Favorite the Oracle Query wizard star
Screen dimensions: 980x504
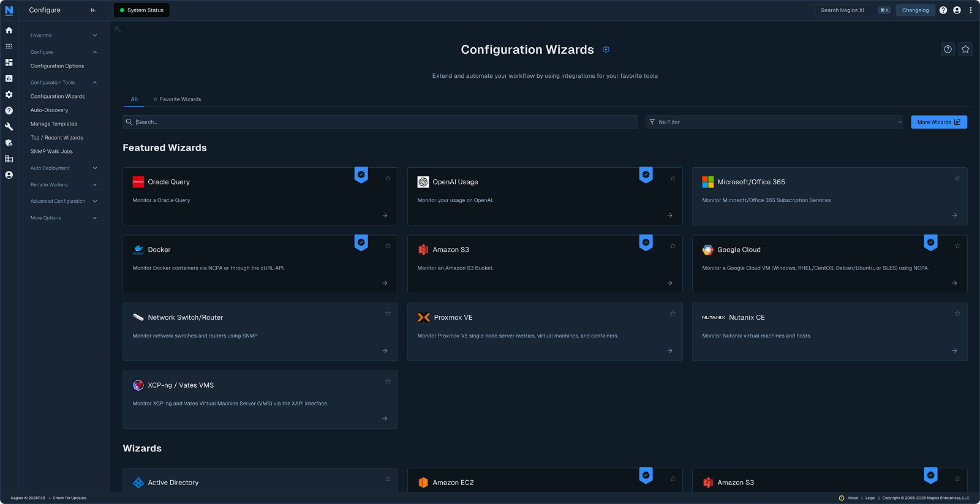click(x=388, y=178)
